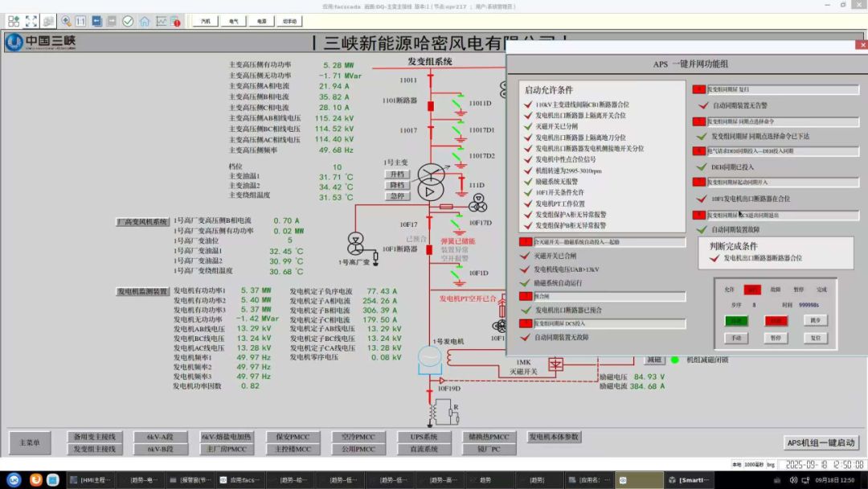Open the 电气 tab
Image resolution: width=868 pixels, height=489 pixels.
[234, 21]
